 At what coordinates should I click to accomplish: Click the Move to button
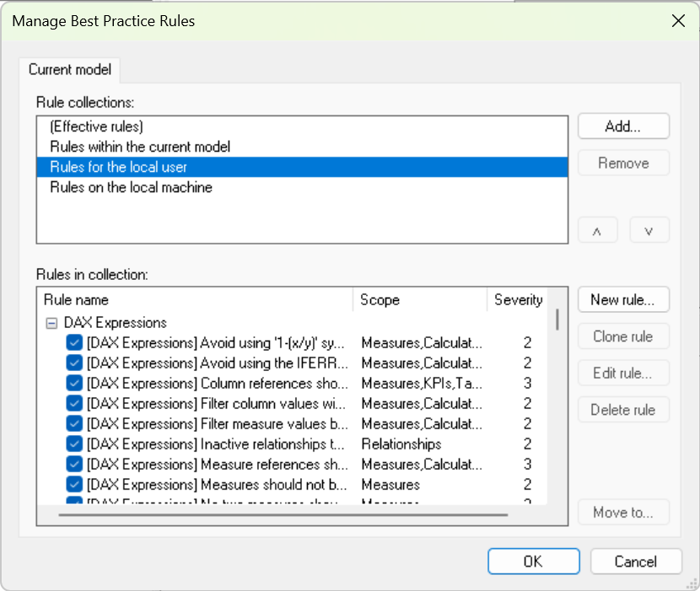(x=622, y=512)
